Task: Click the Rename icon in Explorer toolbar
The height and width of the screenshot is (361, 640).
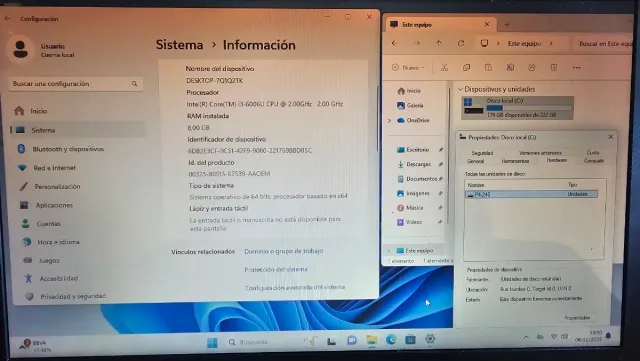Action: (510, 67)
